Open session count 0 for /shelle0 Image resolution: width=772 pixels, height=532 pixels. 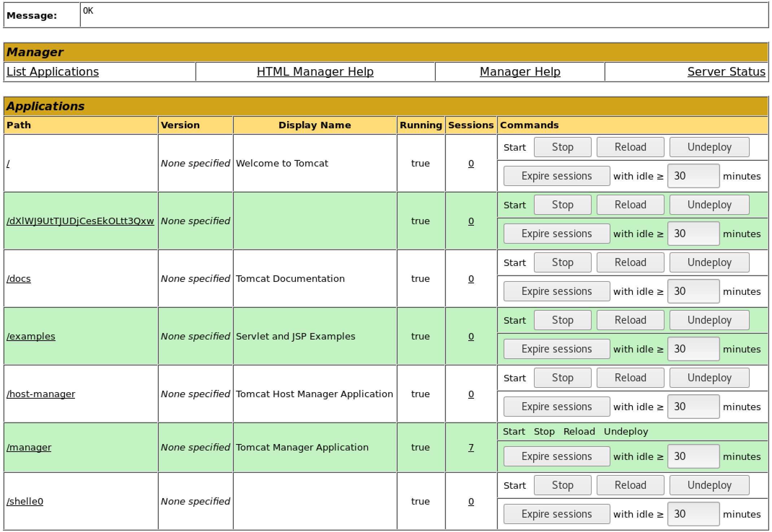[x=471, y=501]
